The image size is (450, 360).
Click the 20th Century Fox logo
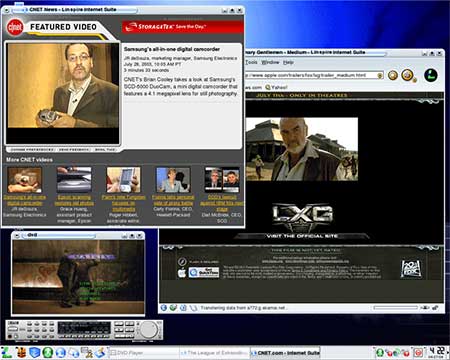coord(411,268)
